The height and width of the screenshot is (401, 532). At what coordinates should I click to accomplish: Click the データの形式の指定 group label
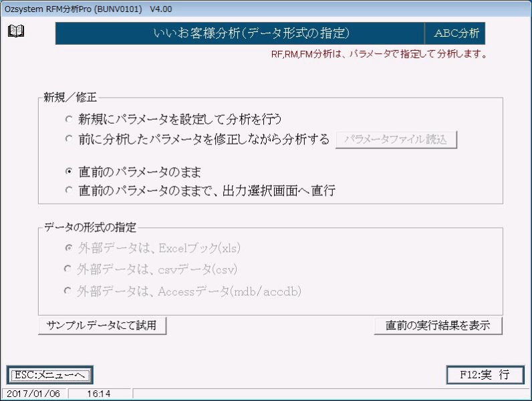point(90,227)
